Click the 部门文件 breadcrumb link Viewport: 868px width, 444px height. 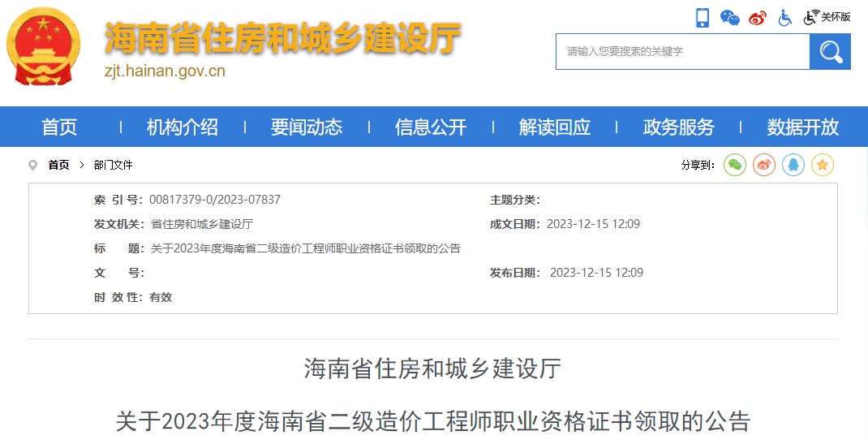[113, 165]
